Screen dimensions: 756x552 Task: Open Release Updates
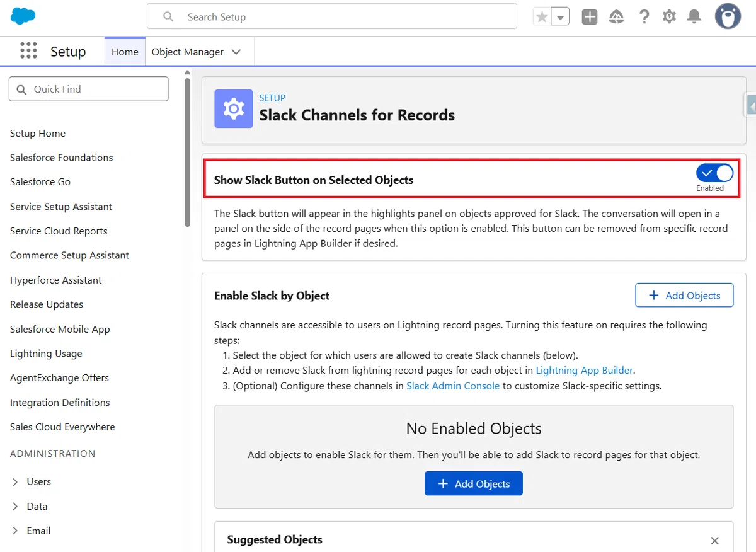[x=47, y=304]
